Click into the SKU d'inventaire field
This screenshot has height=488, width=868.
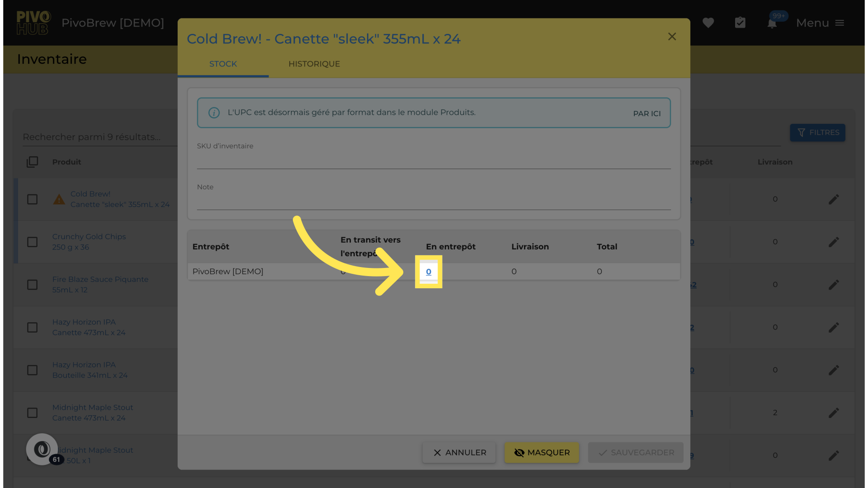[433, 161]
